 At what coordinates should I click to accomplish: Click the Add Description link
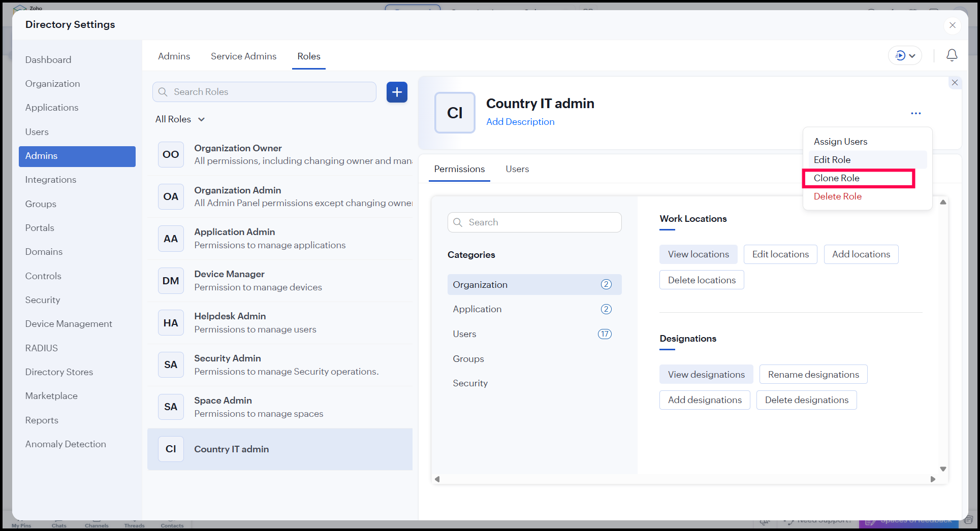click(520, 122)
